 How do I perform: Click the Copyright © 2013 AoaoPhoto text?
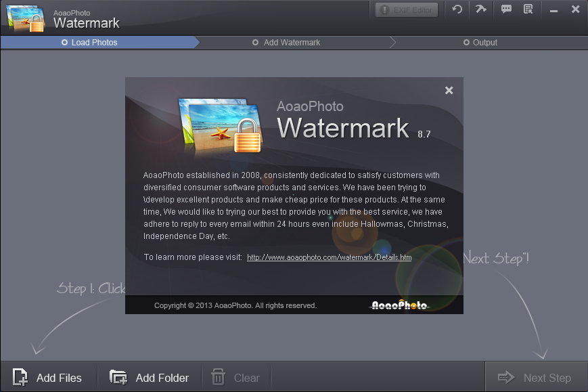pyautogui.click(x=235, y=305)
